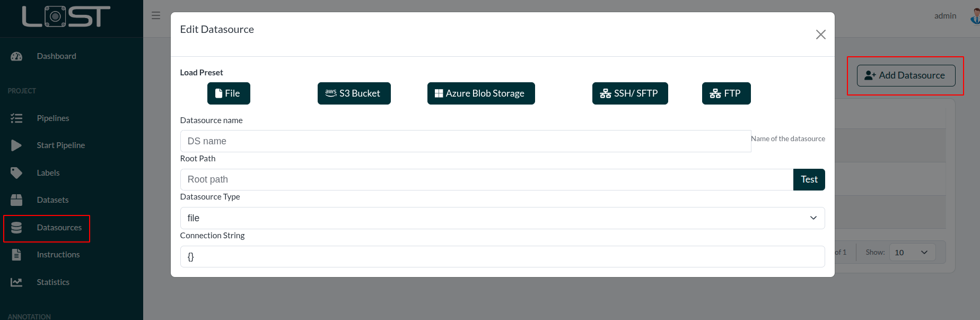Viewport: 980px width, 320px height.
Task: Click the Datasets box icon
Action: tap(16, 200)
